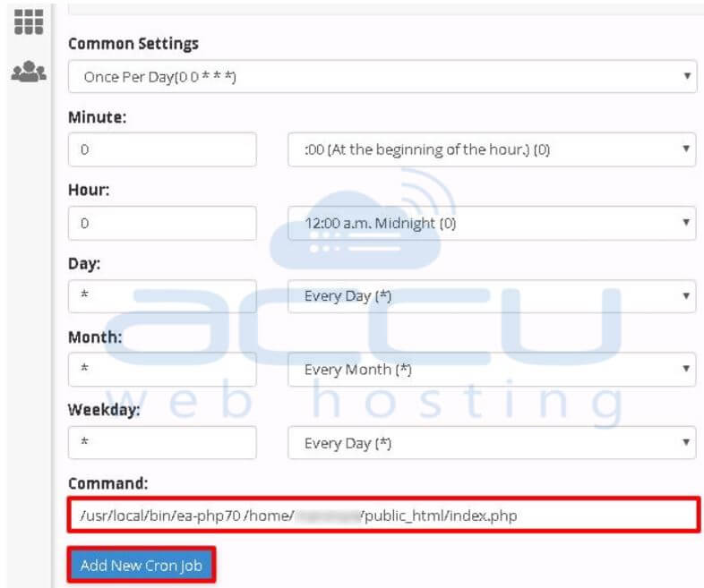Viewport: 704px width, 588px height.
Task: Click the Weekday: field label
Action: click(x=101, y=411)
